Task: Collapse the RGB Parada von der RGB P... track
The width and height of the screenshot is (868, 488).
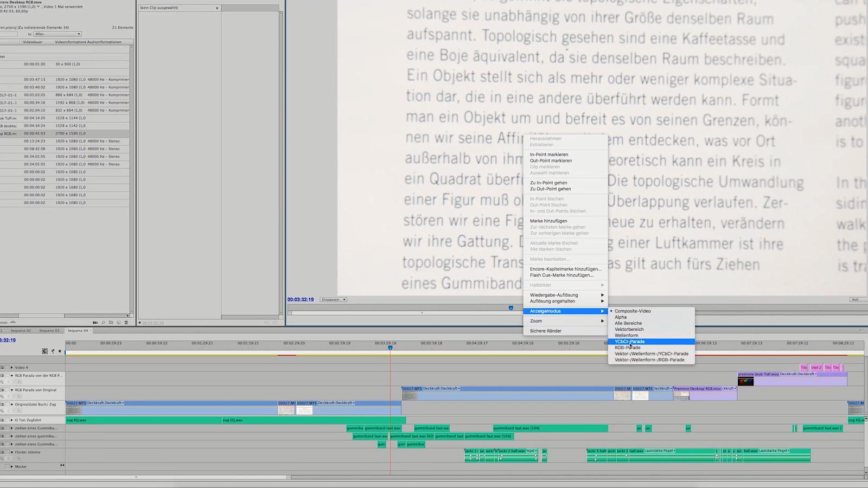Action: 12,375
